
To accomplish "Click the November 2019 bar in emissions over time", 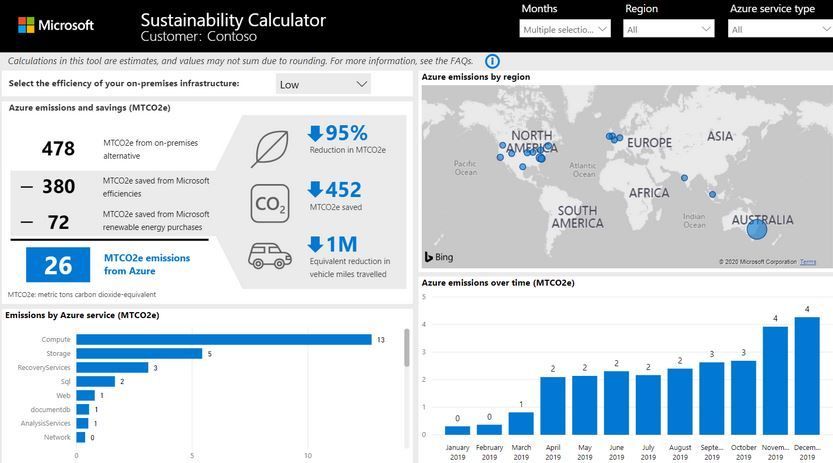I will 775,381.
